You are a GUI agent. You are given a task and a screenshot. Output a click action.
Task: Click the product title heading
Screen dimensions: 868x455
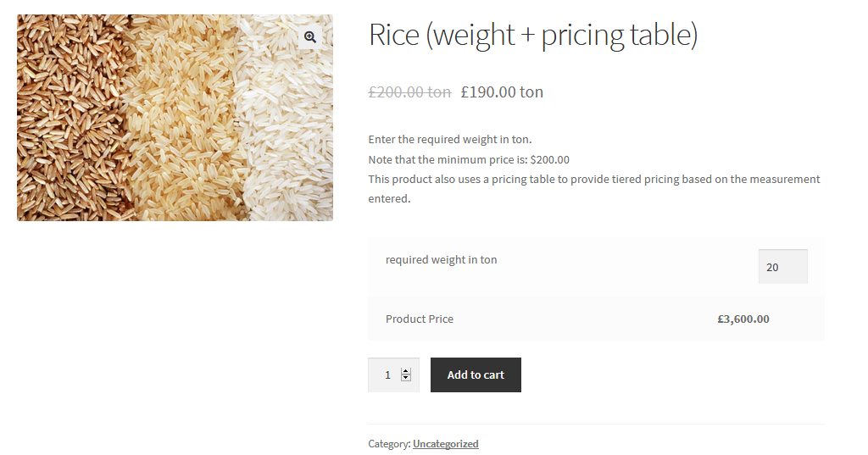point(532,36)
